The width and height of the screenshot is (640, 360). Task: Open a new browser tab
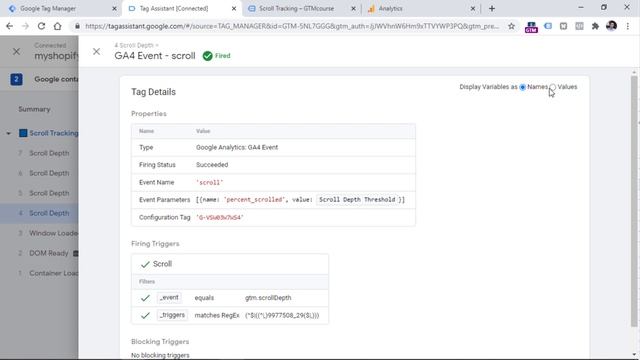click(x=492, y=9)
